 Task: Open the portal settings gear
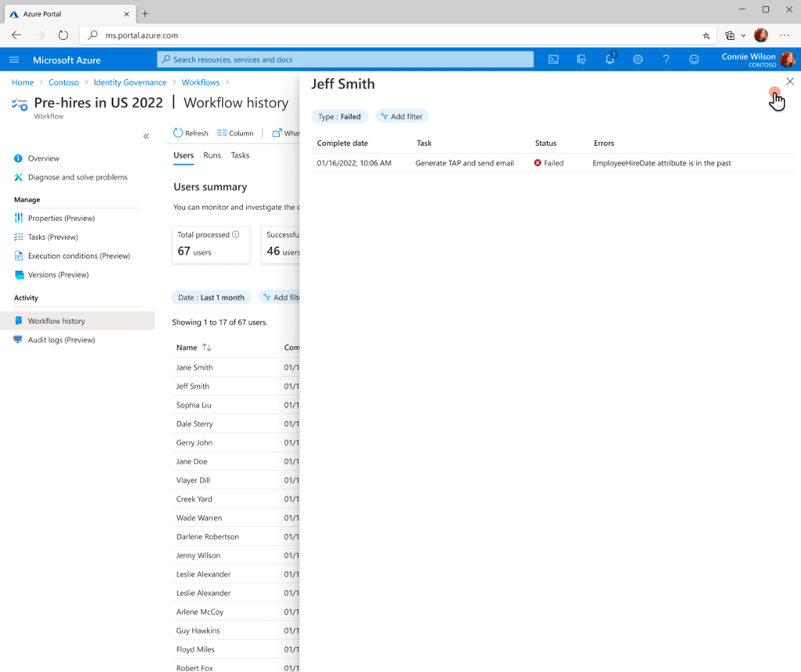637,60
